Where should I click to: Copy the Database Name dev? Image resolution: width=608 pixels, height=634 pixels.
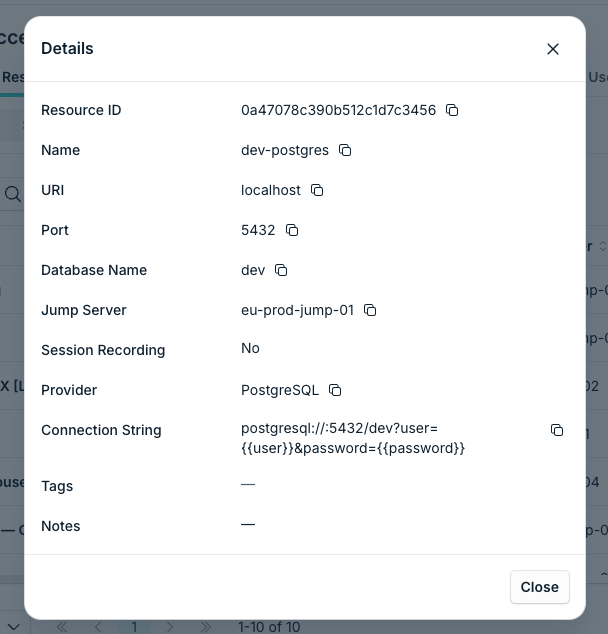click(x=281, y=270)
